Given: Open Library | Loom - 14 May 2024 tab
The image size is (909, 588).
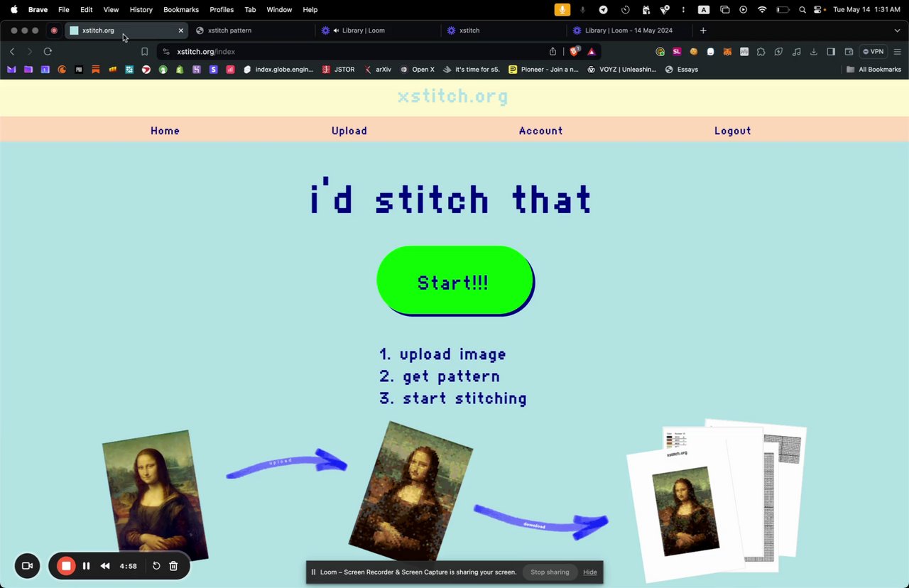Looking at the screenshot, I should point(628,31).
